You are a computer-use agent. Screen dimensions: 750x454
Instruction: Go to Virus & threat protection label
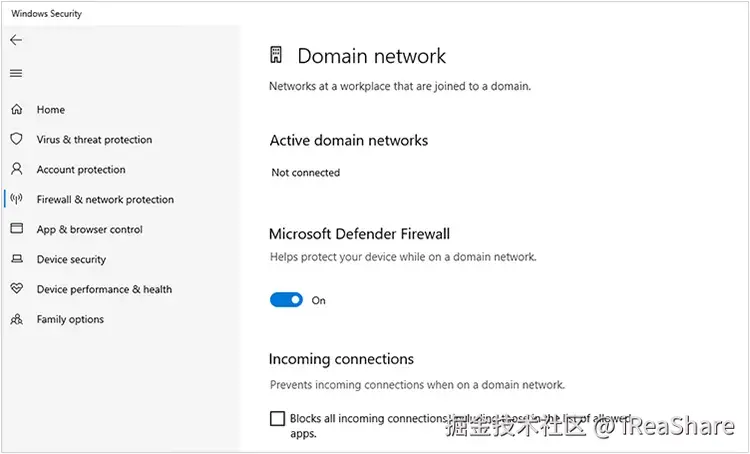[x=94, y=140]
